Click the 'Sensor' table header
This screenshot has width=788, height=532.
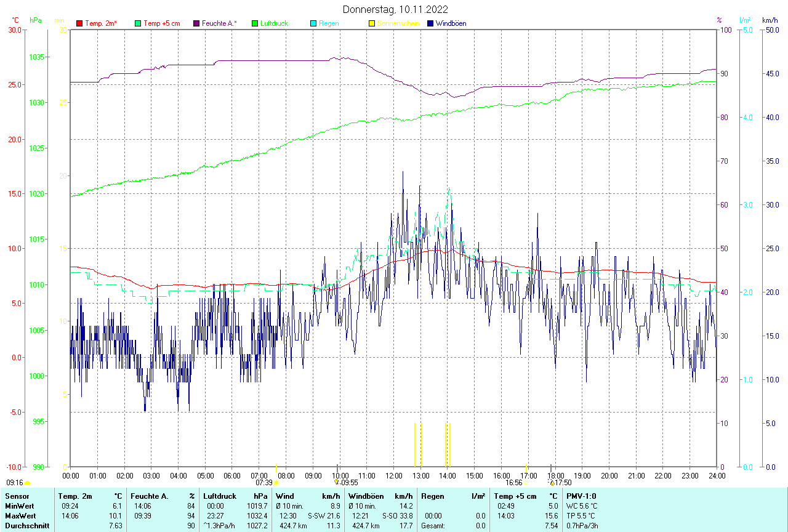tap(17, 496)
